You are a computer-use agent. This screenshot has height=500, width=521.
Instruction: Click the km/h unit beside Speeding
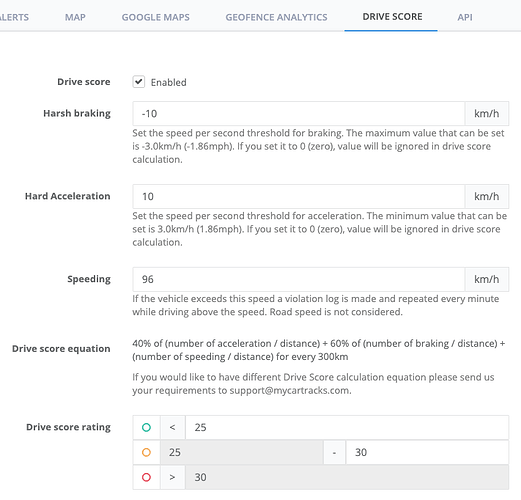[x=487, y=279]
